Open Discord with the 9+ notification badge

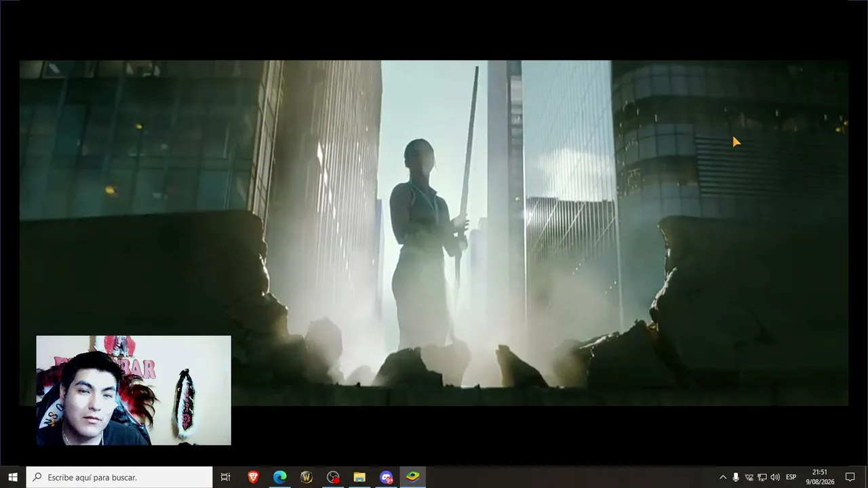pos(386,477)
